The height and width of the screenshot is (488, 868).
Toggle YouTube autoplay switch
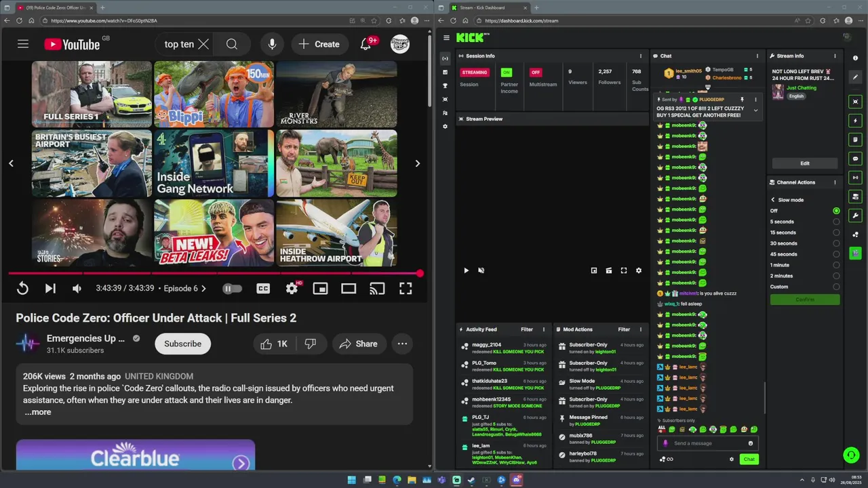(x=232, y=289)
